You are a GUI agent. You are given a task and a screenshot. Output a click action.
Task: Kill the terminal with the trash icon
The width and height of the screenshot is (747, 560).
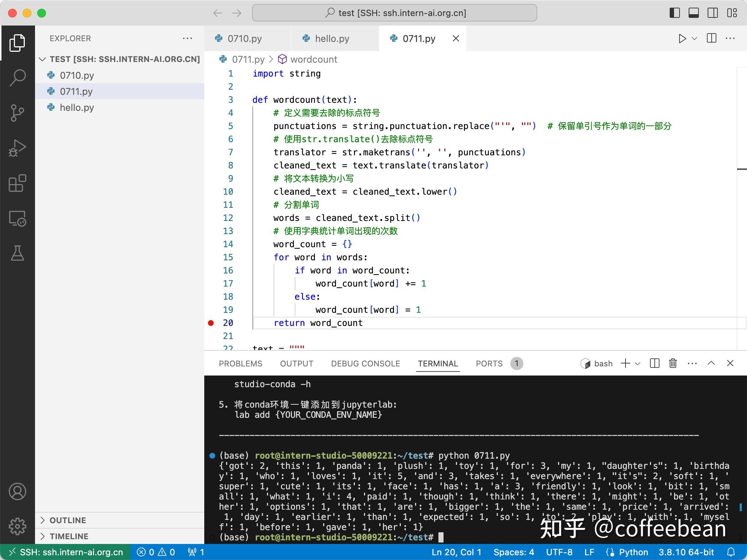(x=672, y=363)
